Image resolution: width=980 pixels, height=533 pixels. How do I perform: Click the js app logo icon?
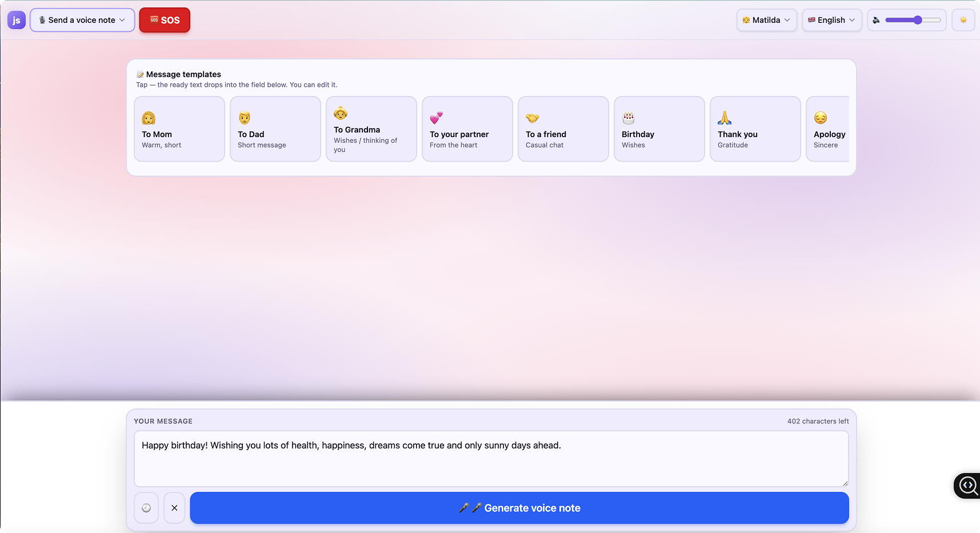pos(17,20)
